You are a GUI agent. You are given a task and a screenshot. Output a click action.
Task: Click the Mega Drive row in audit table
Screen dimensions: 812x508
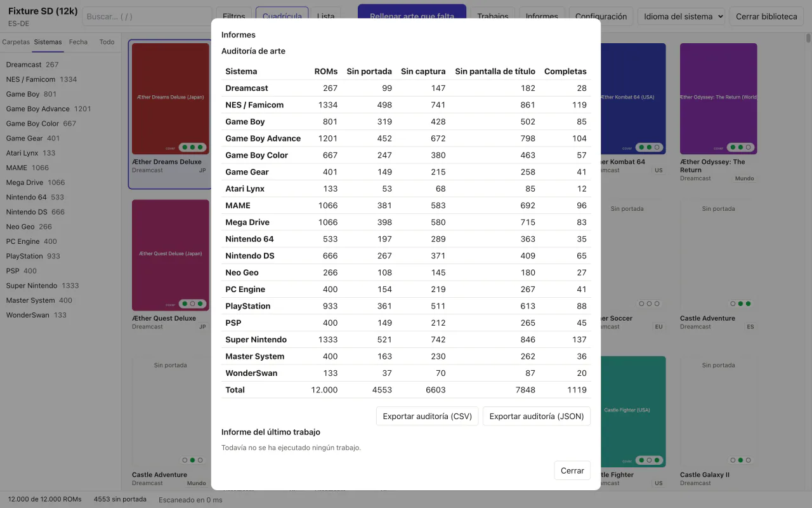click(x=406, y=222)
